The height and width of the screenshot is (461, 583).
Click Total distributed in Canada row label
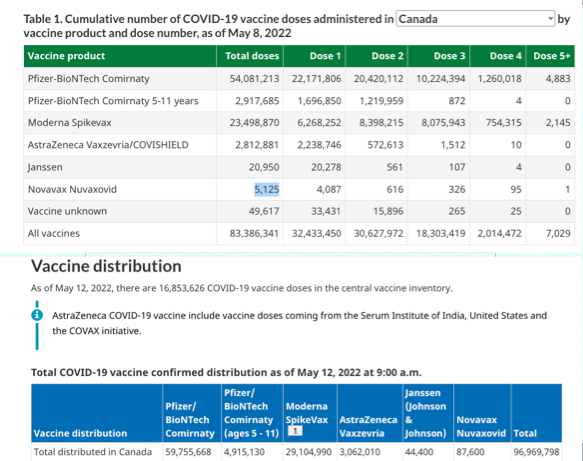(x=93, y=452)
